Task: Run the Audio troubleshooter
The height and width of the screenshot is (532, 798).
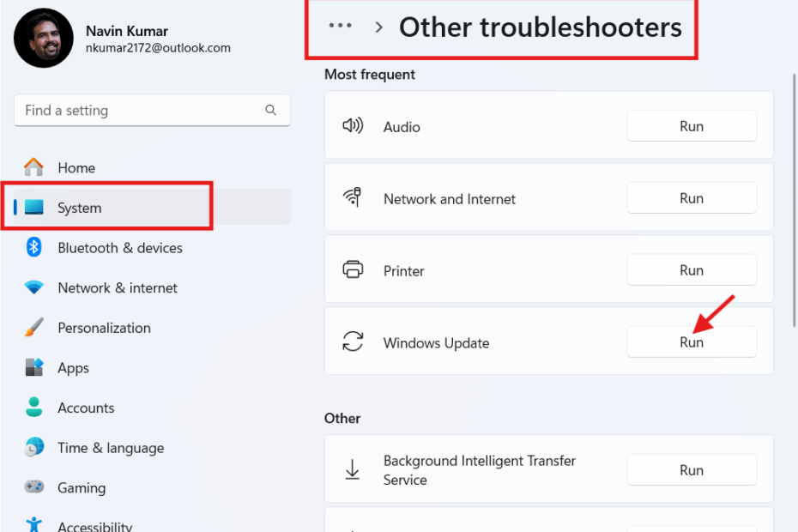Action: pos(691,126)
